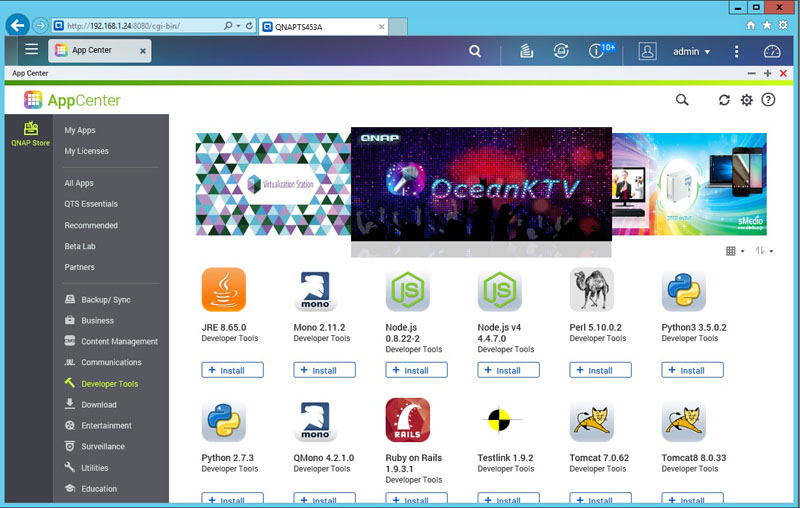
Task: Click the Mono 2.11.2 app icon
Action: (315, 290)
